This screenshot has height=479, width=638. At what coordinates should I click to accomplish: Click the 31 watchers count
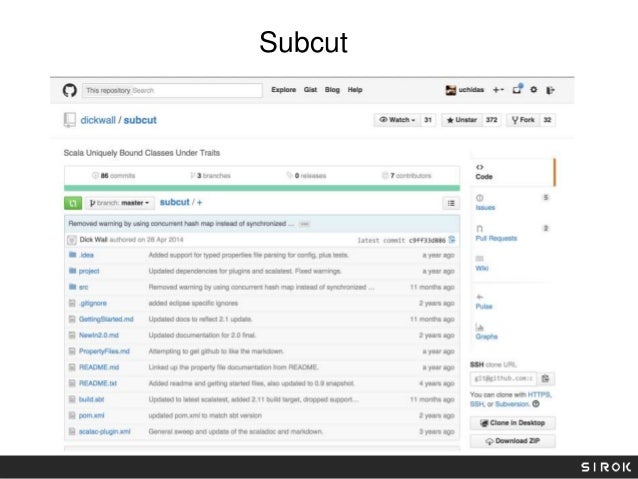point(428,120)
